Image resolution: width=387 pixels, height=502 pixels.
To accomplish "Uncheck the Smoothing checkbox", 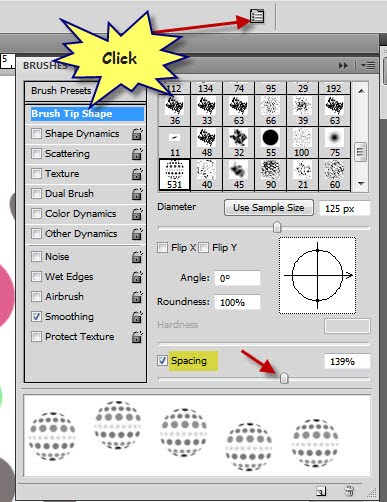I will [x=36, y=317].
